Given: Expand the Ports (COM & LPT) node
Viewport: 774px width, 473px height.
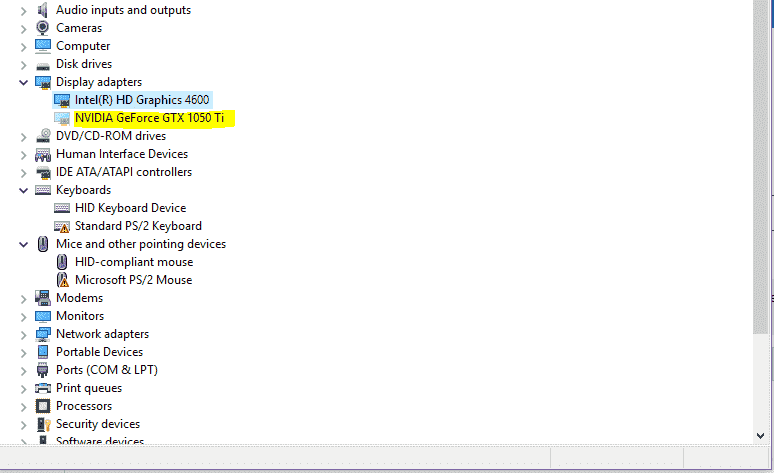Looking at the screenshot, I should pyautogui.click(x=23, y=371).
